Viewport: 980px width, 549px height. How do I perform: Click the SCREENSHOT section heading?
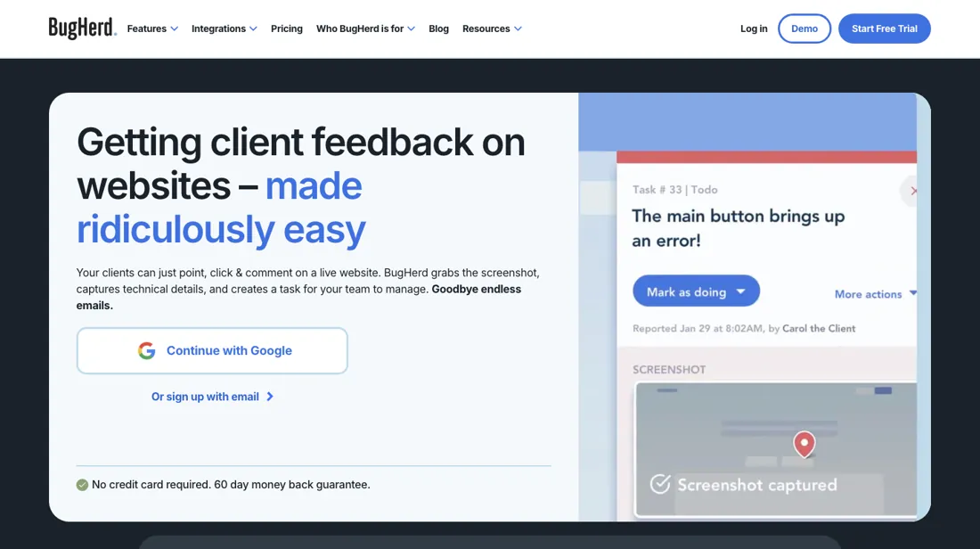coord(669,370)
